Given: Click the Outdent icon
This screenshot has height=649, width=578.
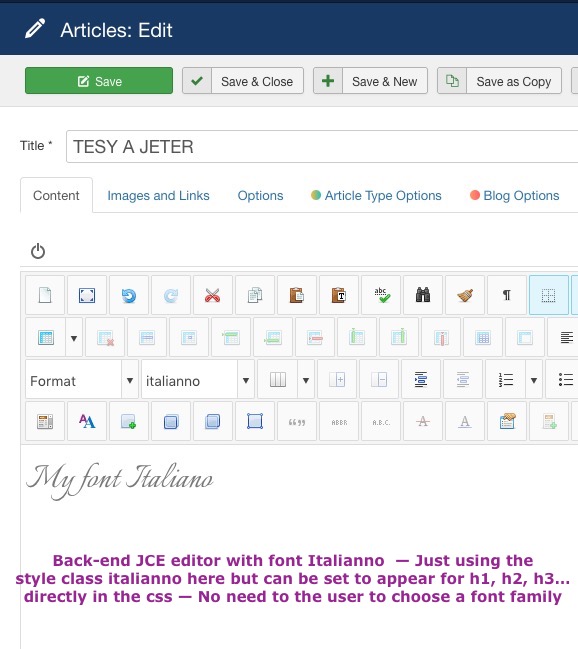Looking at the screenshot, I should tap(463, 379).
